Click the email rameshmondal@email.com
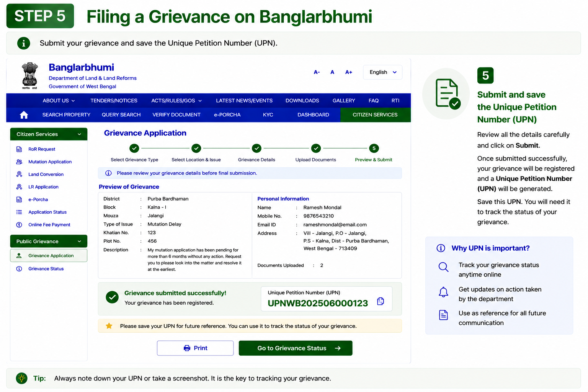Viewport: 588px width, 392px height. pyautogui.click(x=335, y=225)
